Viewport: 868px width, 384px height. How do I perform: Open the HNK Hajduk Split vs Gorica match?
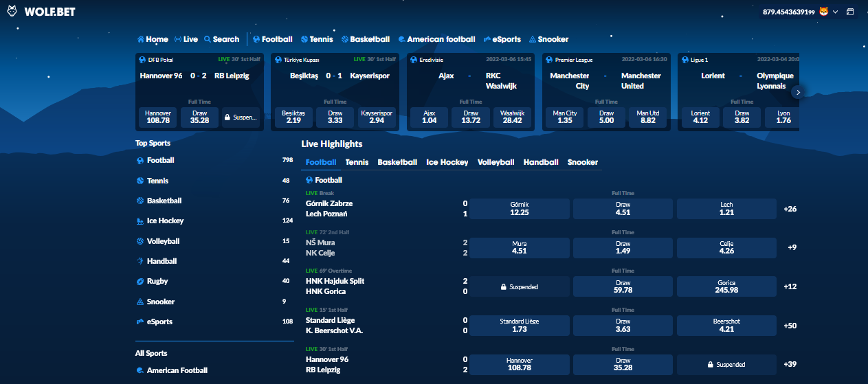[x=335, y=286]
